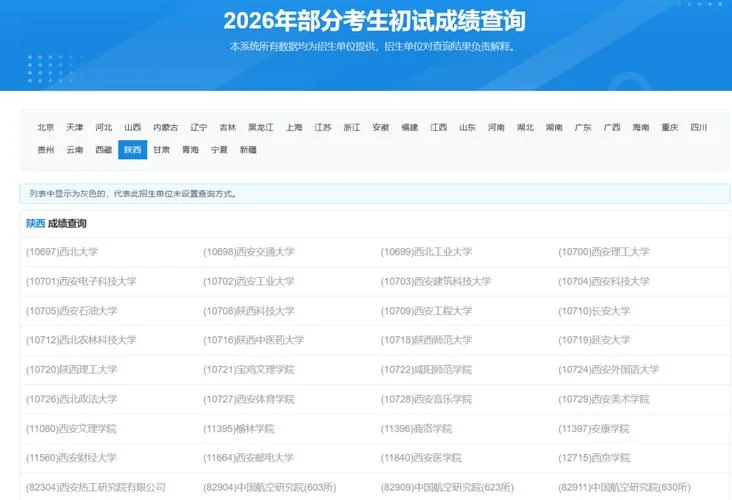Select the 天津 province tab
Image resolution: width=732 pixels, height=500 pixels.
click(x=75, y=127)
